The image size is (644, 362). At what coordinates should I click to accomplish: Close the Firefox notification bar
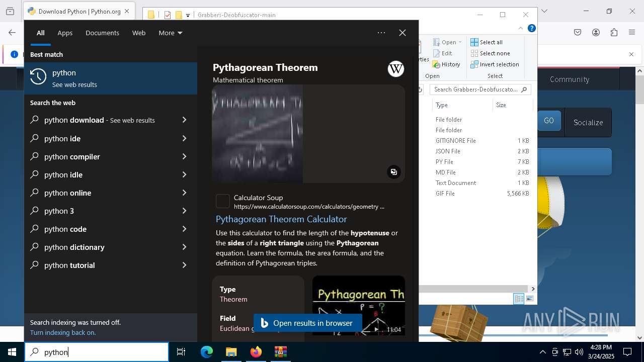pyautogui.click(x=631, y=54)
